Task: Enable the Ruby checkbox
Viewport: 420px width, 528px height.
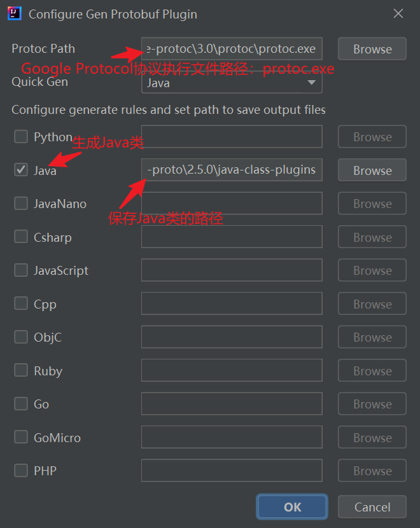Action: [20, 370]
